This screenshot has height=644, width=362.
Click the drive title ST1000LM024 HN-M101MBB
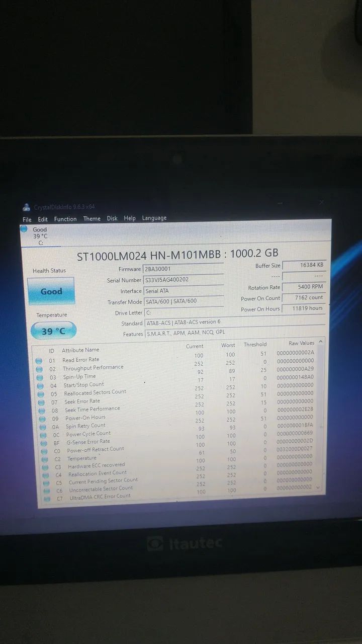[x=150, y=255]
